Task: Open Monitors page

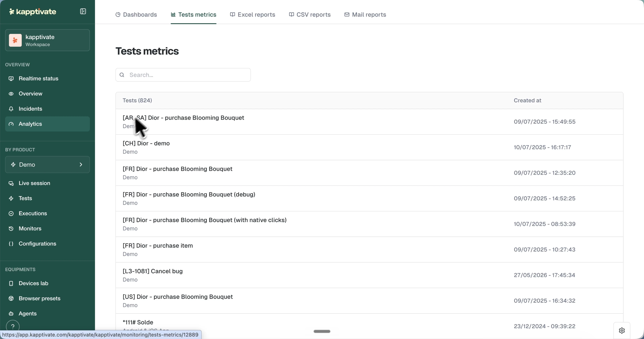Action: click(x=47, y=229)
